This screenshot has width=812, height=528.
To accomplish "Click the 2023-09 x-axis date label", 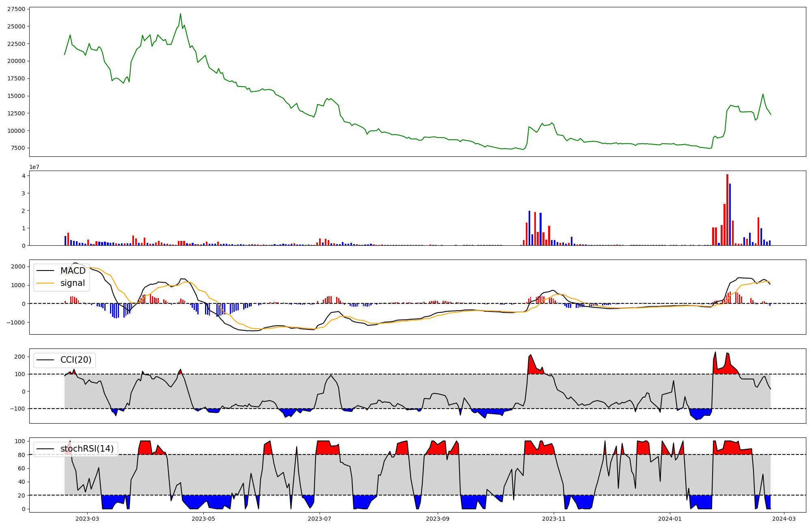I will tap(438, 519).
